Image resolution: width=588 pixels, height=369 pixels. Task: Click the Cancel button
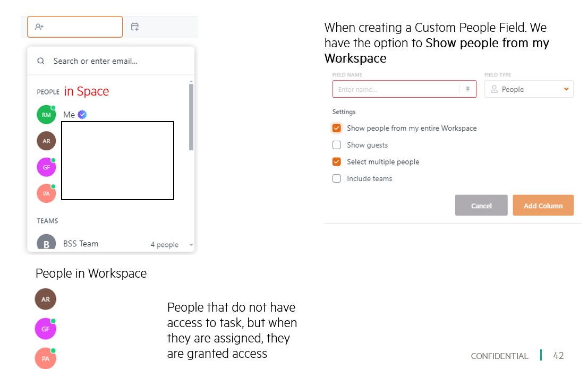pyautogui.click(x=481, y=205)
